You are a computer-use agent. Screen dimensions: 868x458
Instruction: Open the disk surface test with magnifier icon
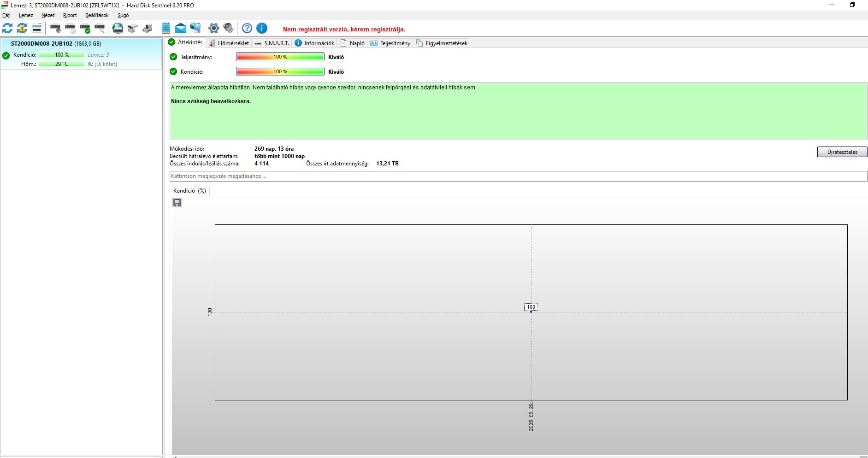click(x=100, y=29)
